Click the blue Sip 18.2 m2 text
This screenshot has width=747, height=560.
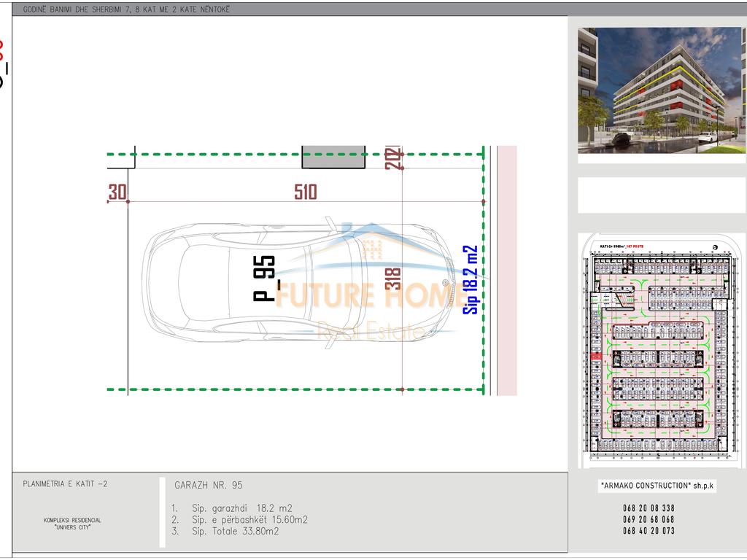pyautogui.click(x=471, y=279)
